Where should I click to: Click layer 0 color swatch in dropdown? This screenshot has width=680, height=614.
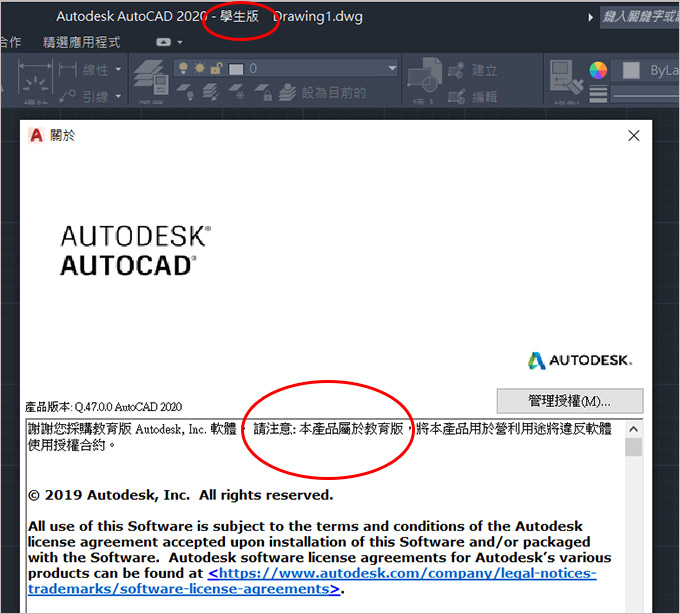236,69
